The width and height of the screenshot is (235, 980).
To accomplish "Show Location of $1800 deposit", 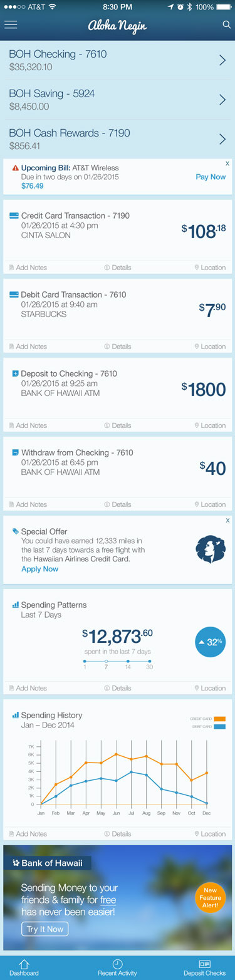I will (x=210, y=425).
